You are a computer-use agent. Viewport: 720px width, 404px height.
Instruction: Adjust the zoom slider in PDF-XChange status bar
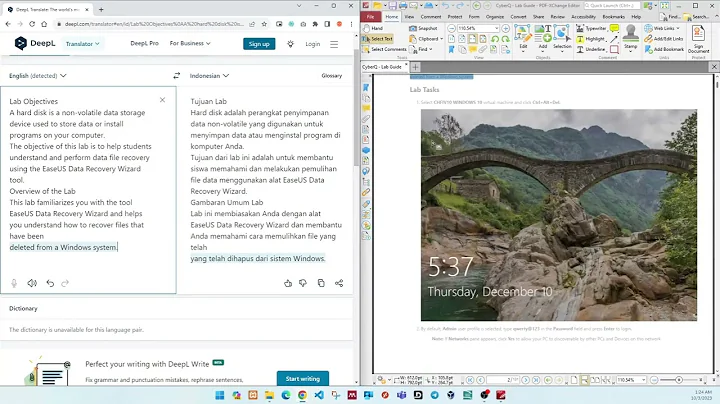(x=679, y=380)
